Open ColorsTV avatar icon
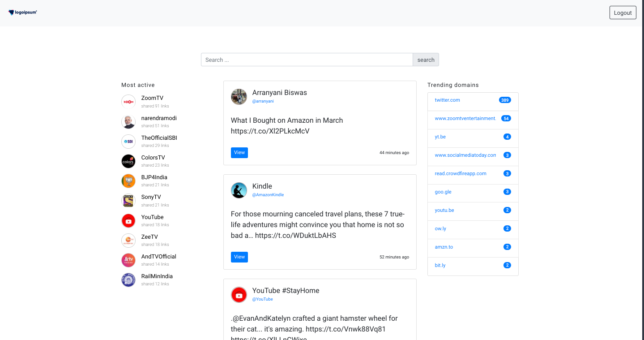The width and height of the screenshot is (644, 340). point(128,161)
